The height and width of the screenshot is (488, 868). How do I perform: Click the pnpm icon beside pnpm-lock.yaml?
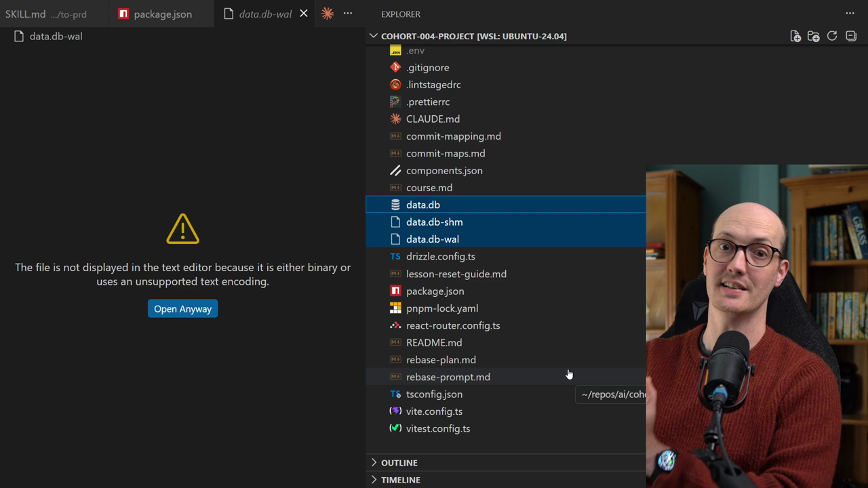[395, 308]
